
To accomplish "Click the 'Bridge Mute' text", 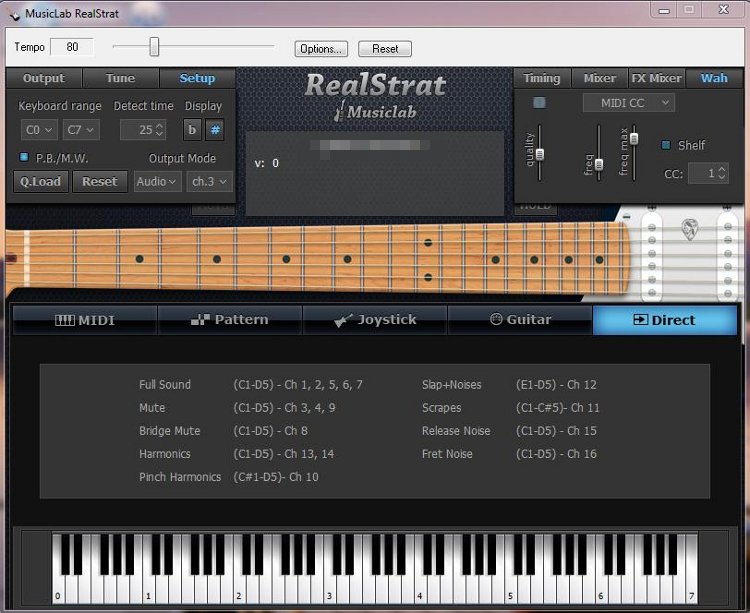I will coord(170,431).
